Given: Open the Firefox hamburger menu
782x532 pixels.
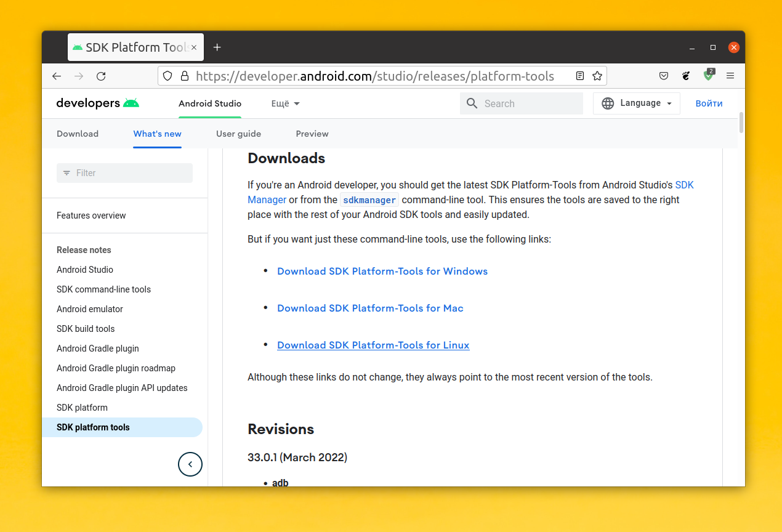Looking at the screenshot, I should (730, 76).
